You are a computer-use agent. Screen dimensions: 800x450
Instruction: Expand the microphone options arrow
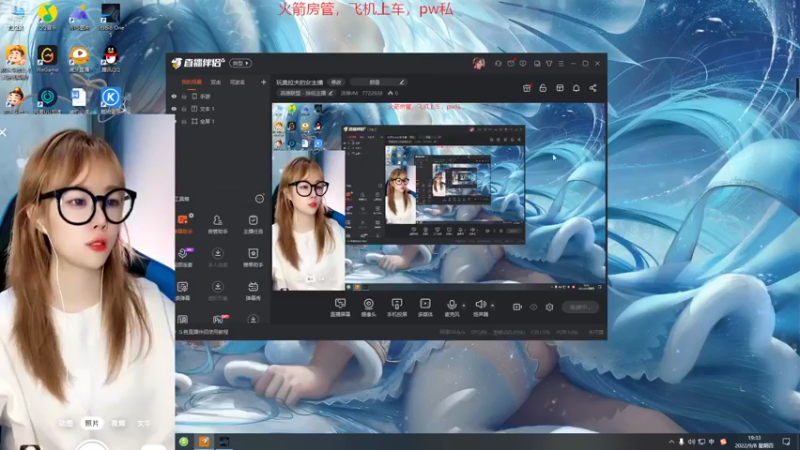click(464, 305)
